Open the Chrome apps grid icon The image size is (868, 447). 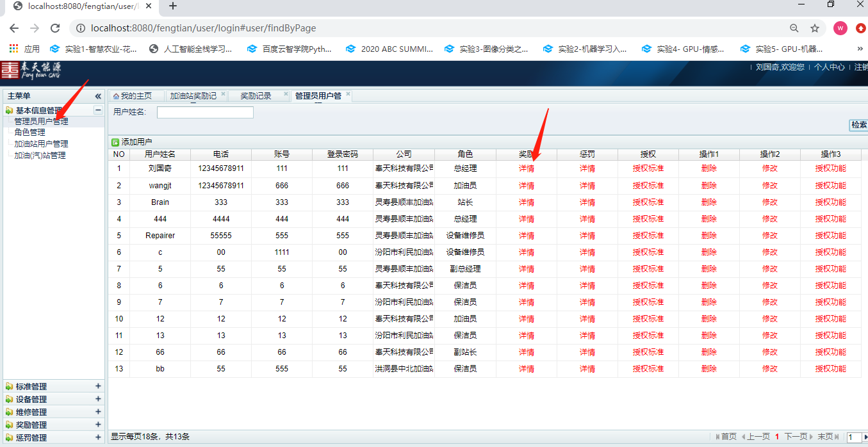coord(13,49)
